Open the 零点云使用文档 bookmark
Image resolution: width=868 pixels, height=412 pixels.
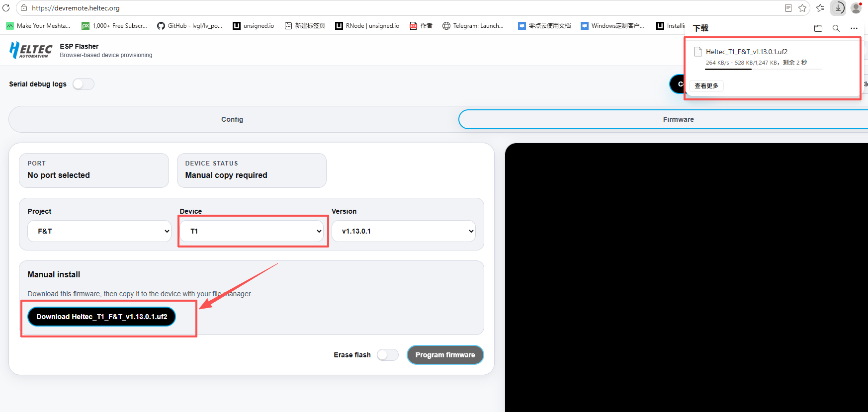544,26
